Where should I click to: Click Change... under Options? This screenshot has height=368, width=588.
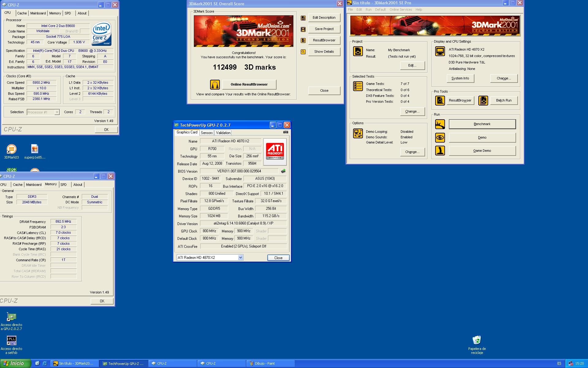pyautogui.click(x=412, y=152)
